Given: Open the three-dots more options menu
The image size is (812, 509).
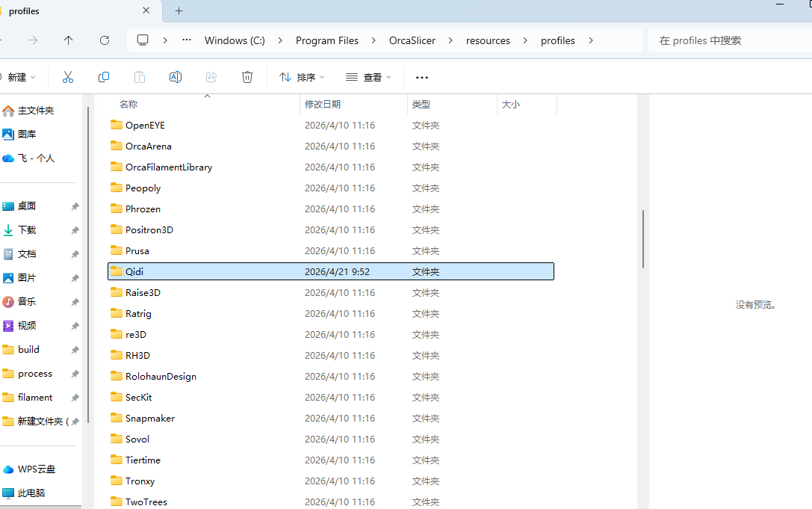Looking at the screenshot, I should click(x=422, y=77).
